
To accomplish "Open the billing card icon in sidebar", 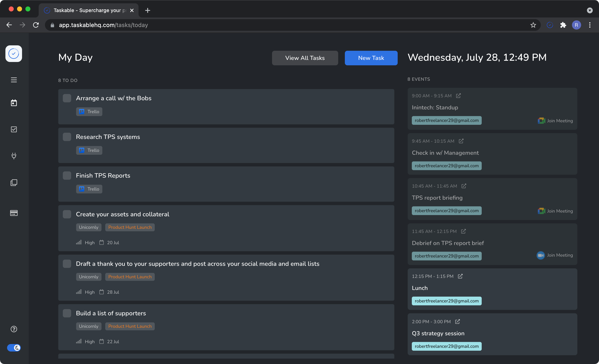I will point(14,213).
